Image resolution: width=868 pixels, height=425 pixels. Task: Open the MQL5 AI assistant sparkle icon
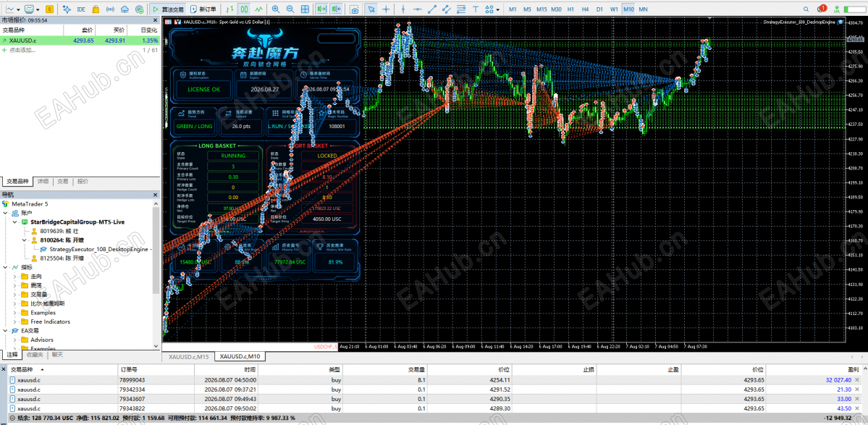click(67, 9)
